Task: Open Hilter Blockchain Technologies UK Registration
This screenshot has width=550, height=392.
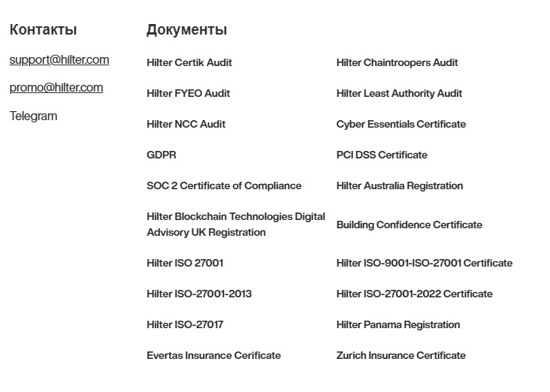Action: (x=235, y=225)
